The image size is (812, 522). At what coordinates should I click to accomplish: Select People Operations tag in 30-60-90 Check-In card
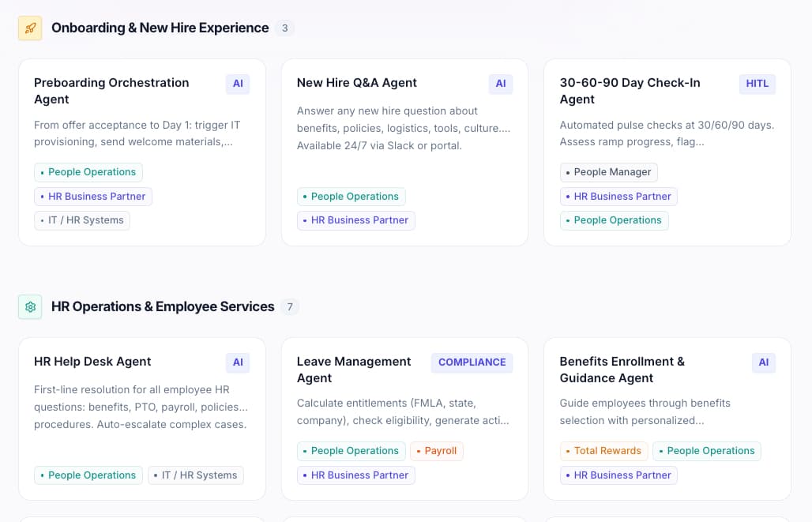pyautogui.click(x=615, y=220)
